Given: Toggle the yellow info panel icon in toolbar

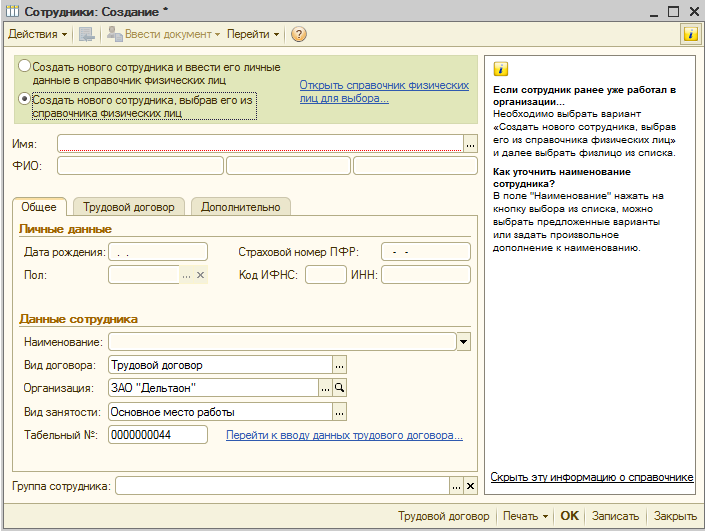Looking at the screenshot, I should point(690,34).
